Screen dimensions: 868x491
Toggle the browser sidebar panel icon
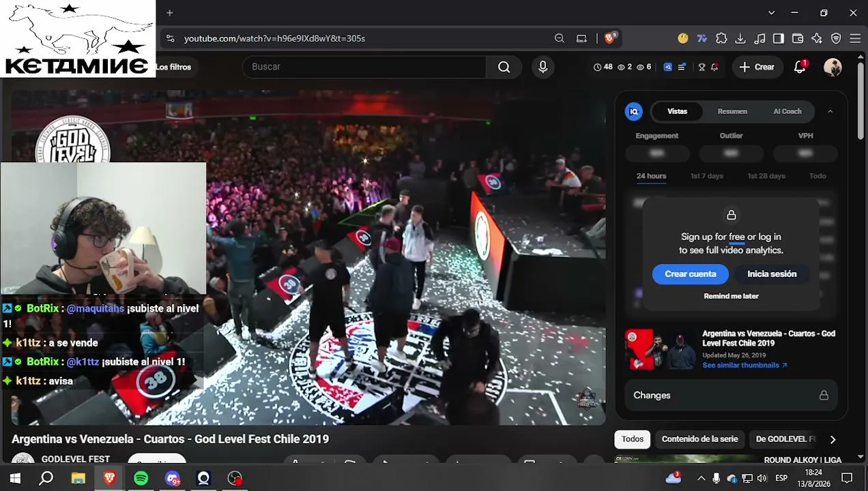778,38
